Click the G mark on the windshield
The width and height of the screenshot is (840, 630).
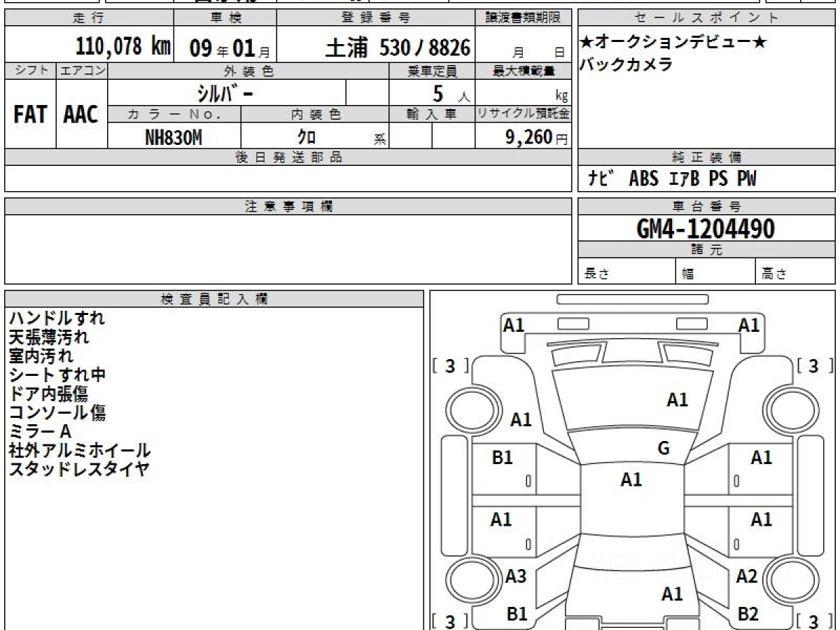664,449
